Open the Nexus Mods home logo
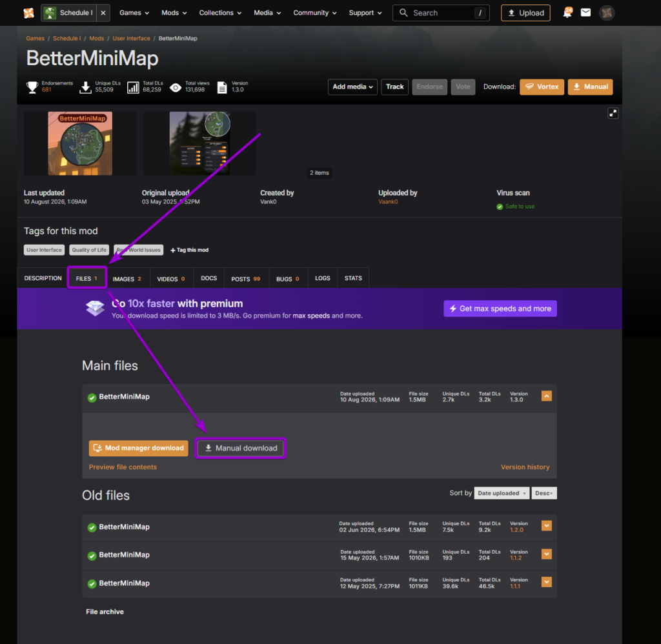 coord(28,13)
